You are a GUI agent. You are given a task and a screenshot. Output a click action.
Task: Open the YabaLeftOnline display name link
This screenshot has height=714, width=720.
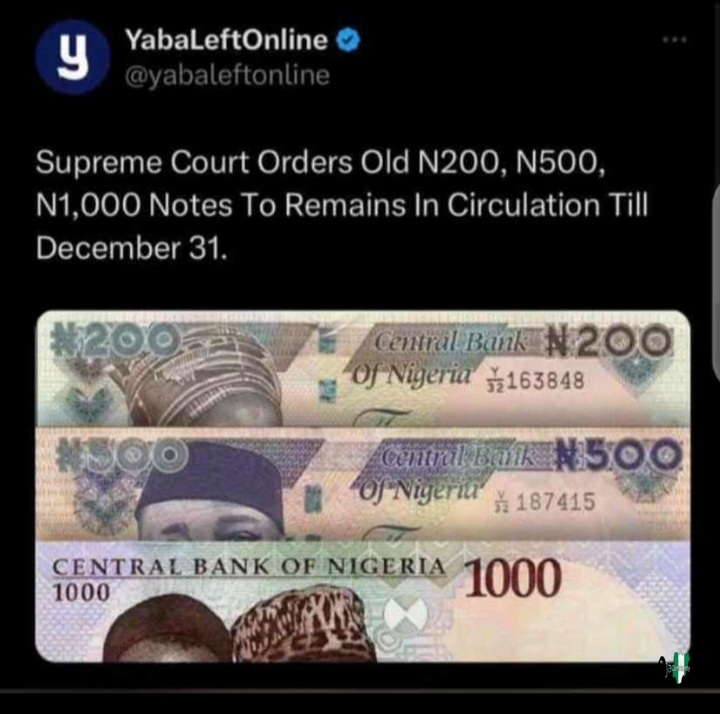coord(226,39)
